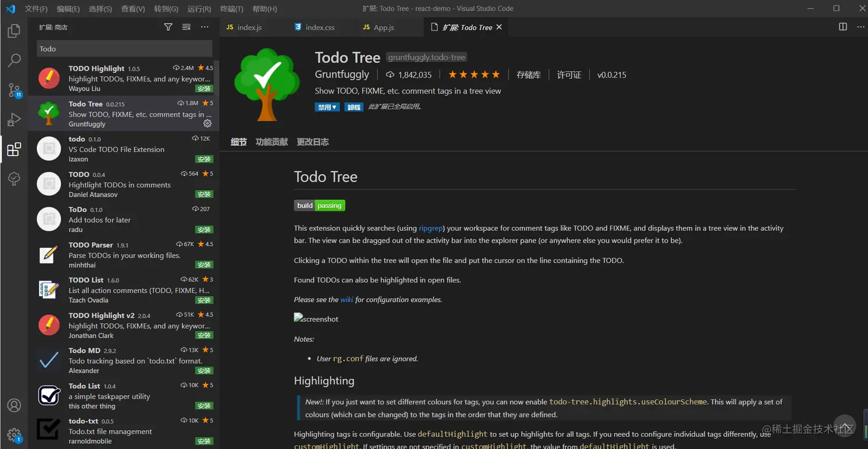Install the todo-txt extension
Image resolution: width=868 pixels, height=449 pixels.
coord(204,442)
